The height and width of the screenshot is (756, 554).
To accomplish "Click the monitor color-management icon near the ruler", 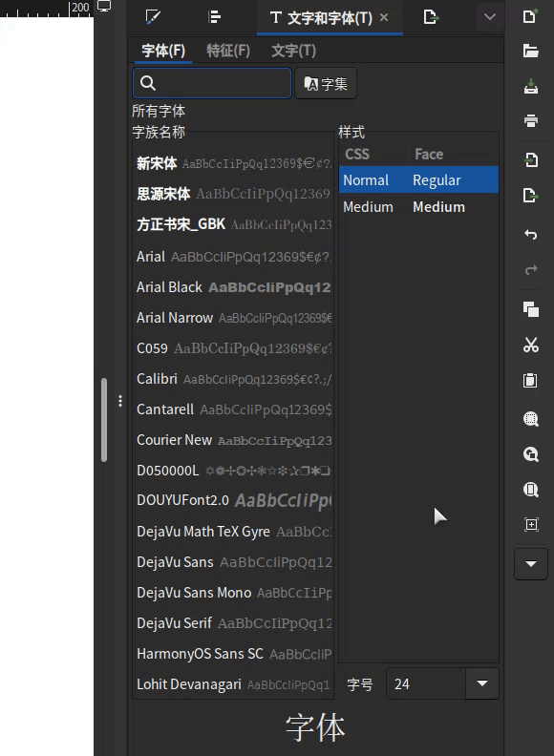I will (x=104, y=7).
